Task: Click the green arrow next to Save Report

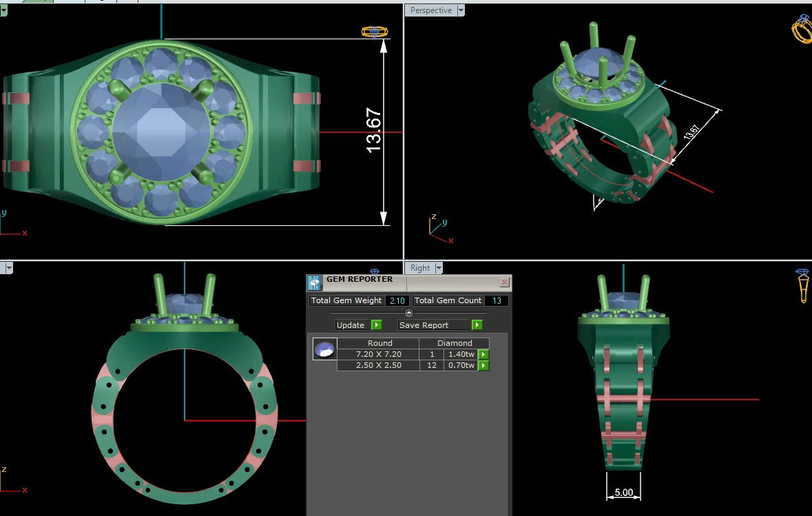Action: (x=477, y=325)
